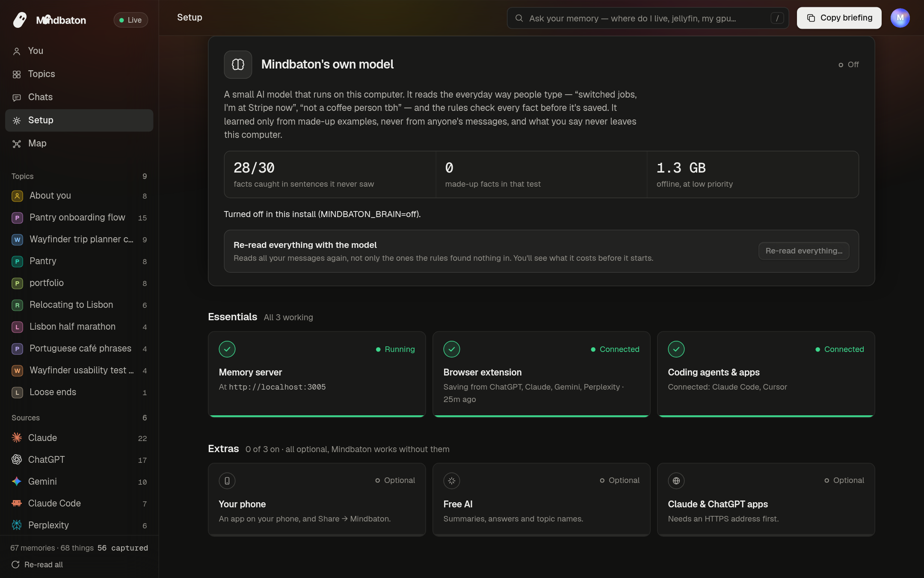Click Re-read all at sidebar bottom
This screenshot has height=578, width=924.
click(37, 565)
